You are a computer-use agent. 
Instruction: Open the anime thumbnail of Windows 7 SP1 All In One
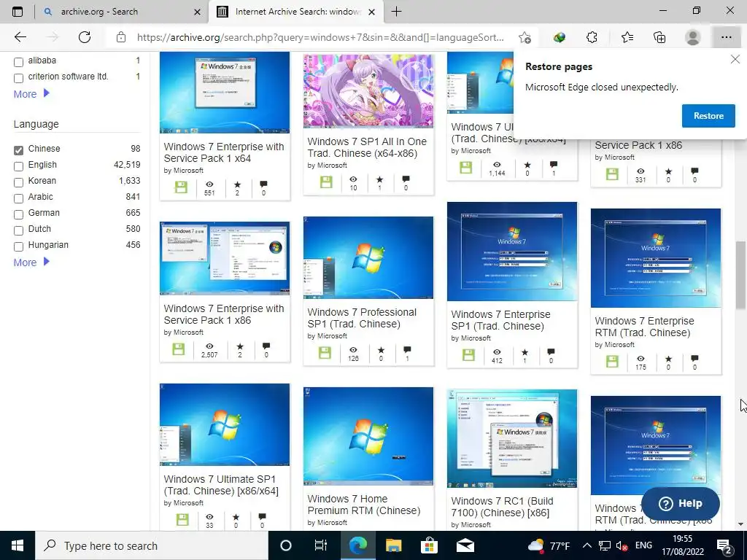pyautogui.click(x=368, y=90)
